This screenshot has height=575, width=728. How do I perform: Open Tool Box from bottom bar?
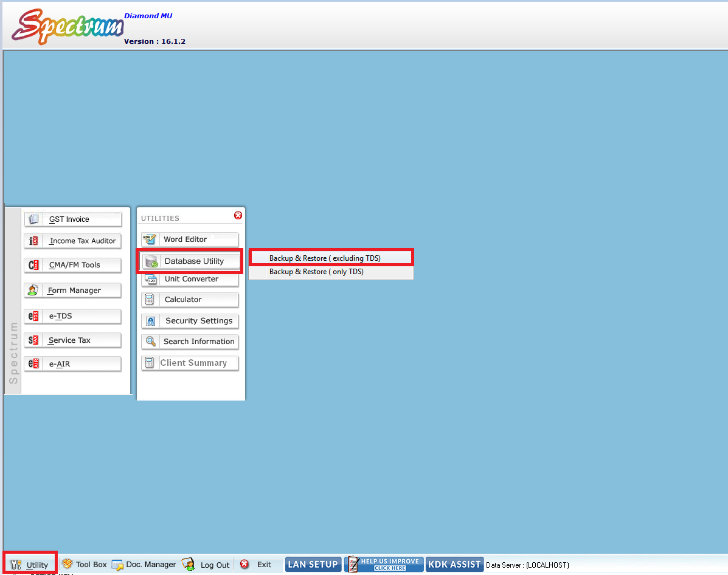coord(85,564)
